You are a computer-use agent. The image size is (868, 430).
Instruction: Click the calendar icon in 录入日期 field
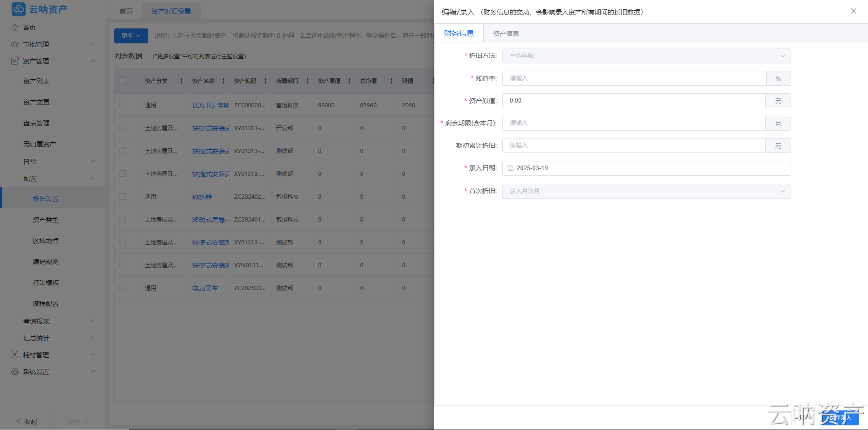(x=510, y=168)
